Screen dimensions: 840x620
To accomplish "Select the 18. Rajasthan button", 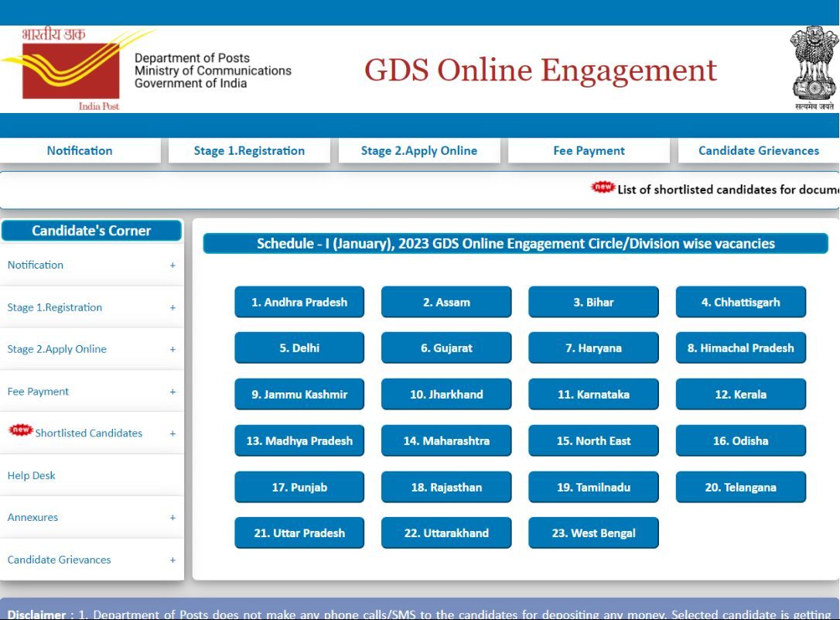I will [446, 487].
